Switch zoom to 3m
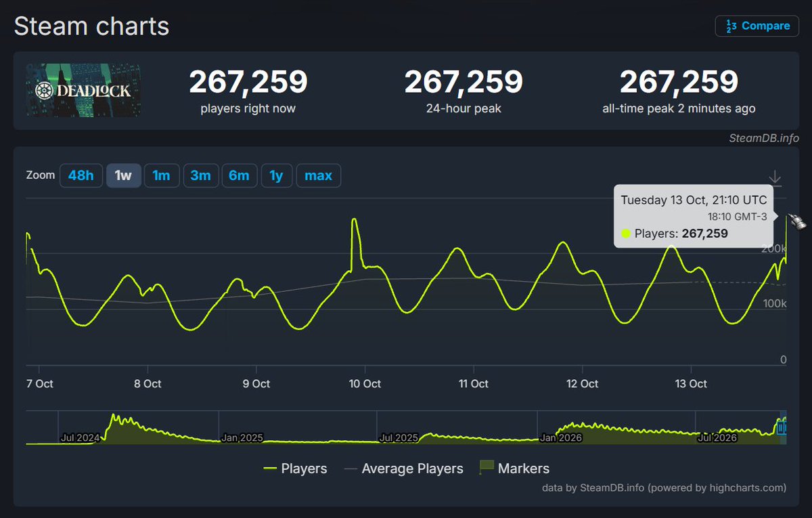This screenshot has height=518, width=812. coord(200,175)
